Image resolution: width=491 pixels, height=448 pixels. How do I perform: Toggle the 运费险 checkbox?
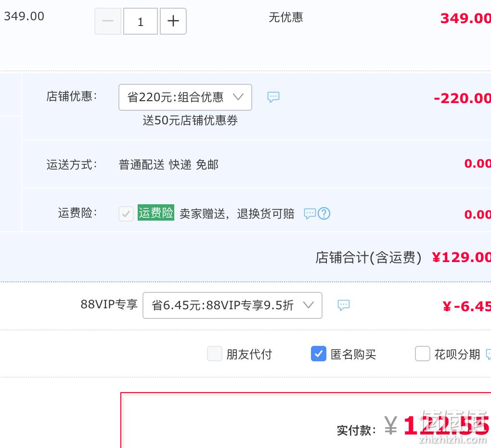[126, 214]
